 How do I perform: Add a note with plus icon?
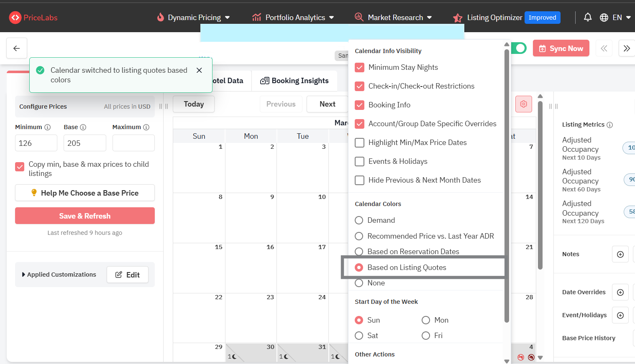tap(620, 254)
